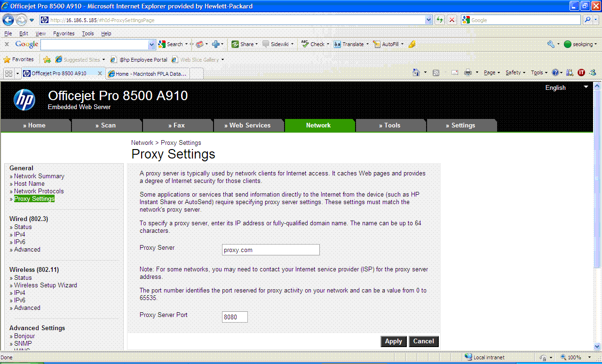This screenshot has height=364, width=602.
Task: Click the red IT icon in the command bar
Action: (x=581, y=72)
